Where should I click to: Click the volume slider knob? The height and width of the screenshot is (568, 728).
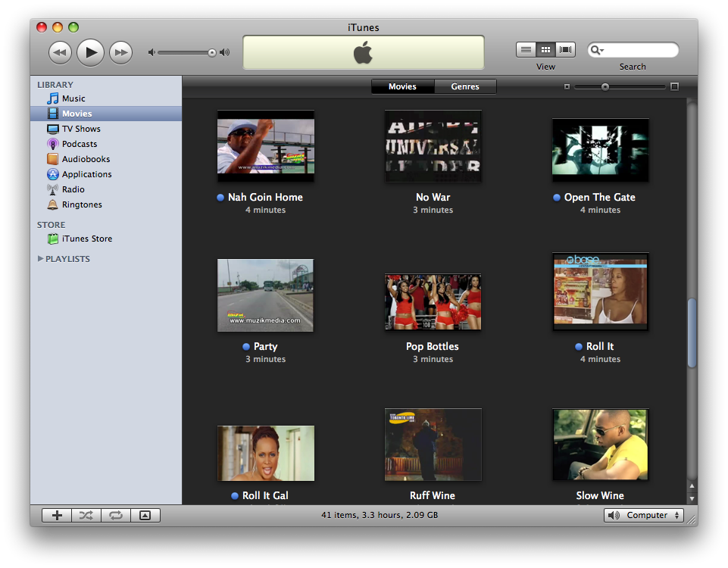pos(212,52)
